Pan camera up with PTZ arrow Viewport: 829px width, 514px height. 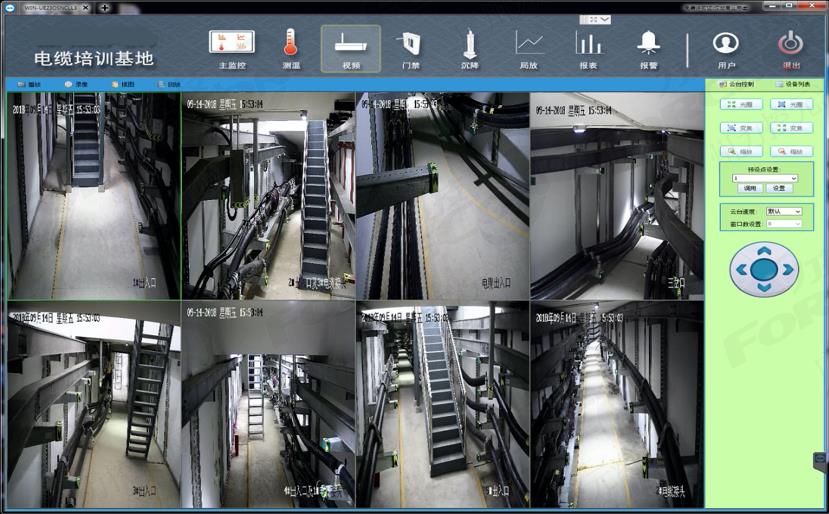[x=764, y=251]
